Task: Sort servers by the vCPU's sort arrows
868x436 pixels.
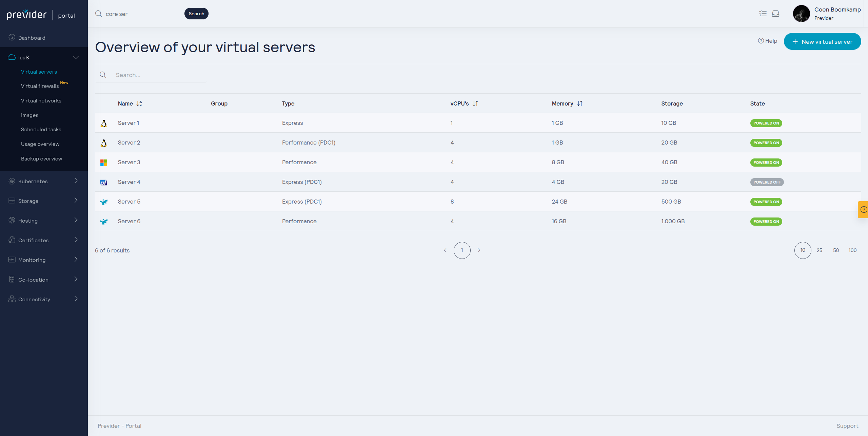Action: coord(475,103)
